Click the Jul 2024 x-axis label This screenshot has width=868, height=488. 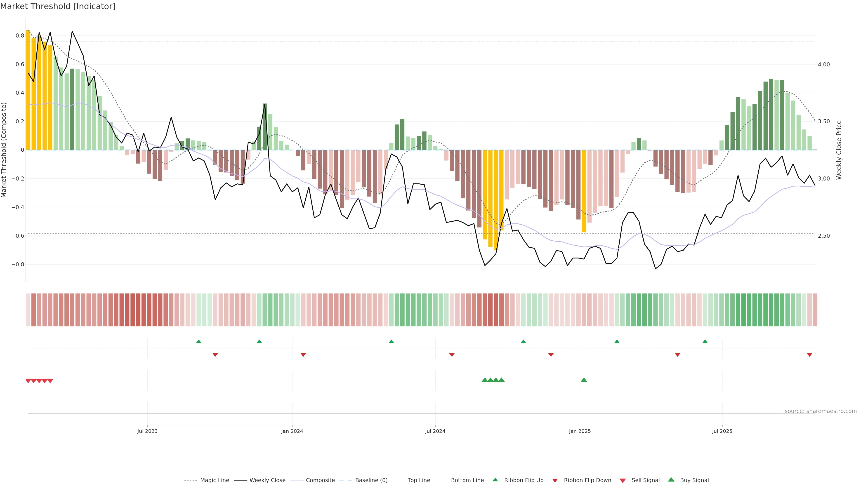tap(435, 431)
